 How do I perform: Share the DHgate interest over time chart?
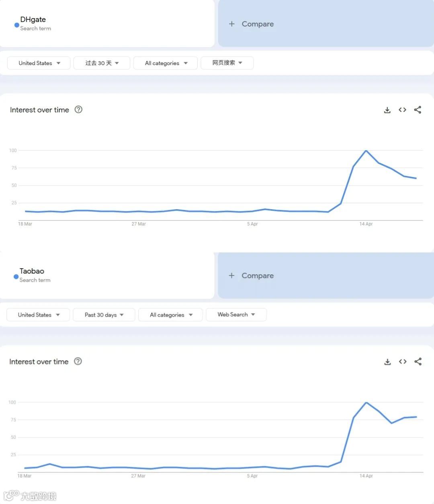coord(418,110)
